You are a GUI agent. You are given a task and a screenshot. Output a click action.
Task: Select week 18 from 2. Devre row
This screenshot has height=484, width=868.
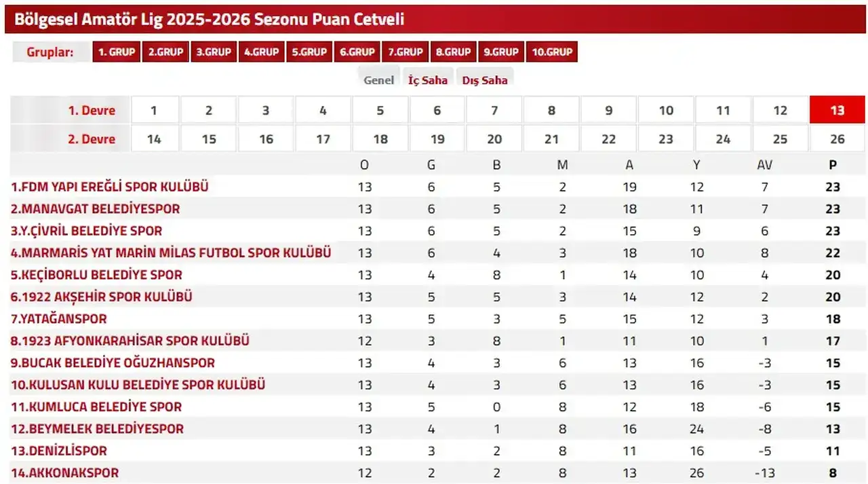pyautogui.click(x=380, y=138)
